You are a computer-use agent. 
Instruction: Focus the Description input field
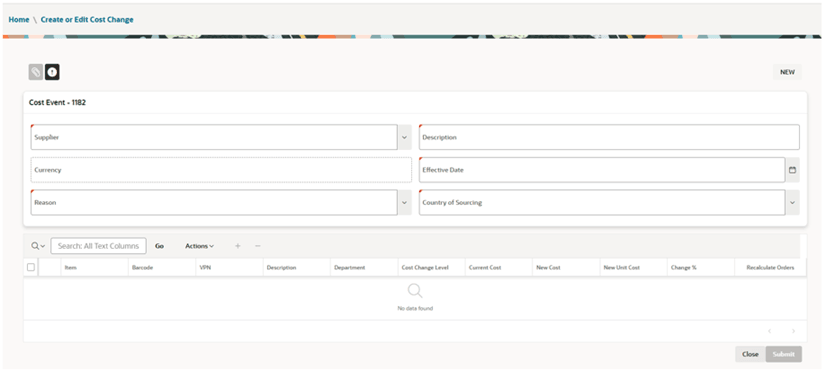(x=609, y=137)
